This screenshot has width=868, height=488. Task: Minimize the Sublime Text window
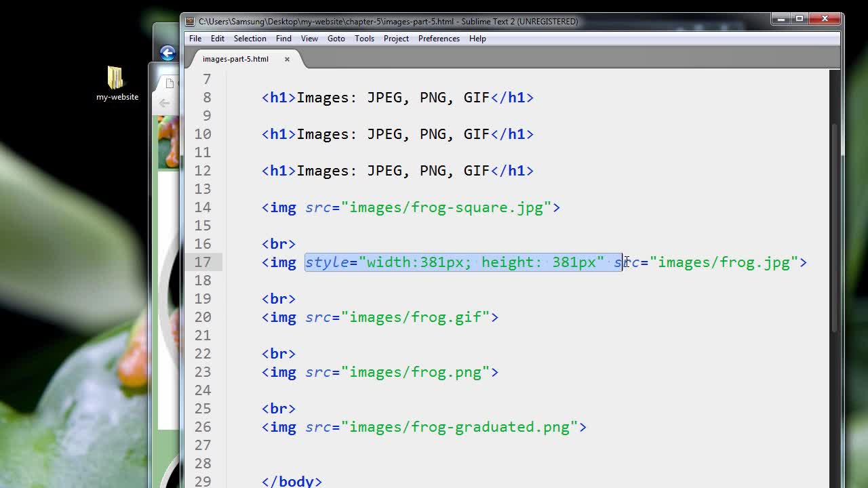tap(781, 19)
